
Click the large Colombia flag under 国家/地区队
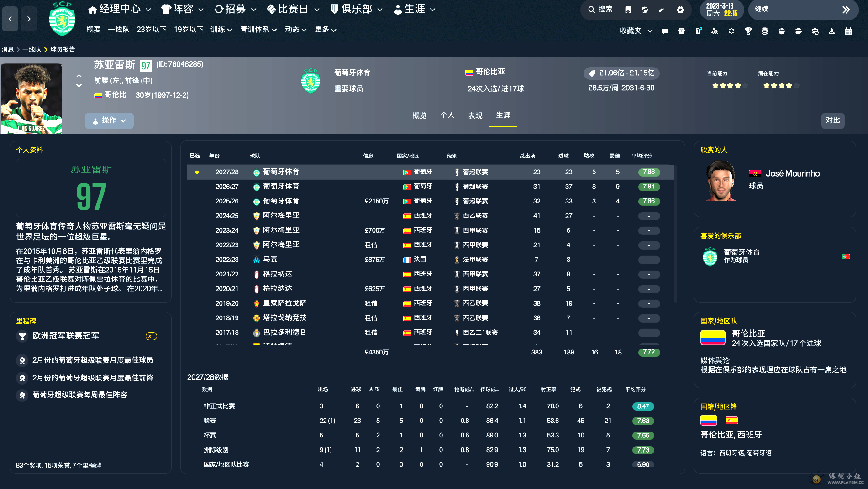[713, 338]
